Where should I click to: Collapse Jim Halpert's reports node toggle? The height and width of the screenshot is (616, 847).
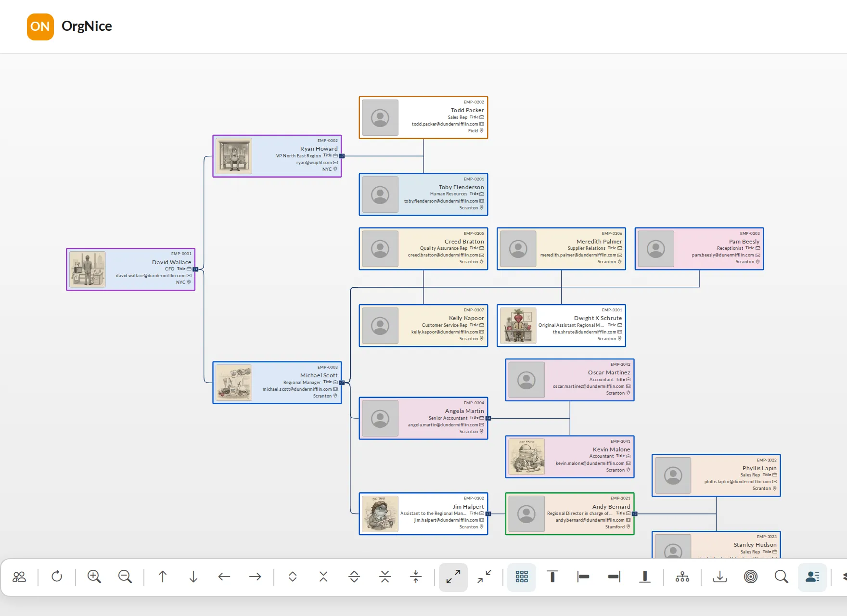click(x=488, y=514)
